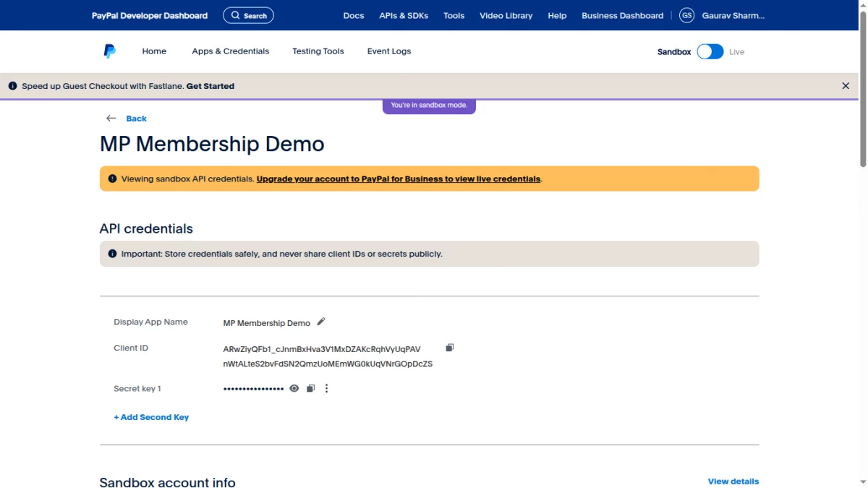The height and width of the screenshot is (488, 868).
Task: Open the GS user account menu
Action: point(686,14)
